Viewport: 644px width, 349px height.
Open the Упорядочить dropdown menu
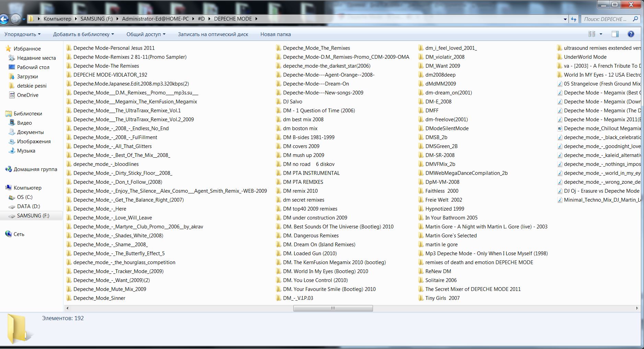[x=22, y=34]
